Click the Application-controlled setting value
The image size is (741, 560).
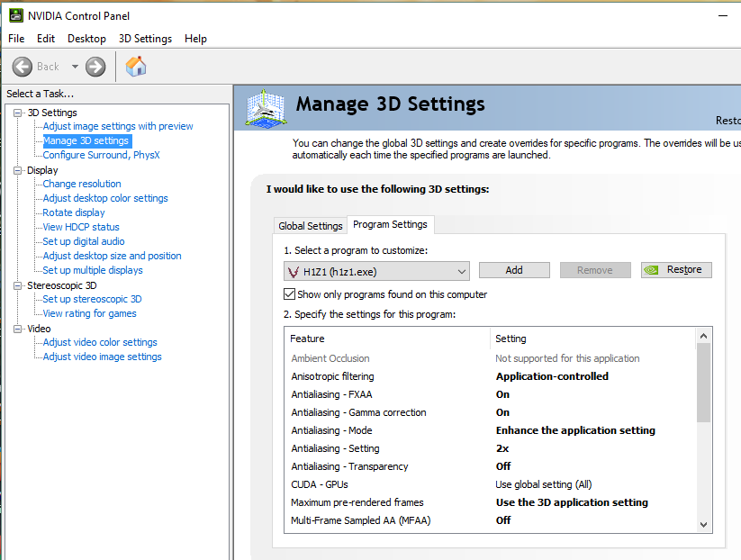552,376
